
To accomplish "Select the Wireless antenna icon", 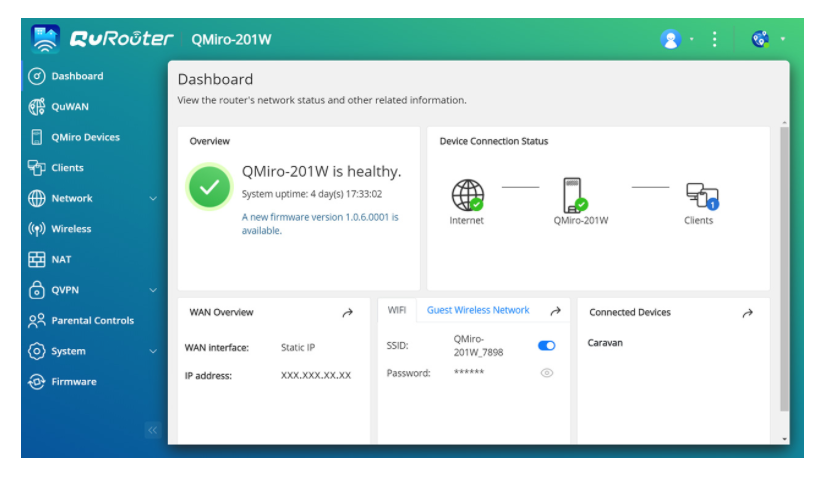I will (36, 229).
